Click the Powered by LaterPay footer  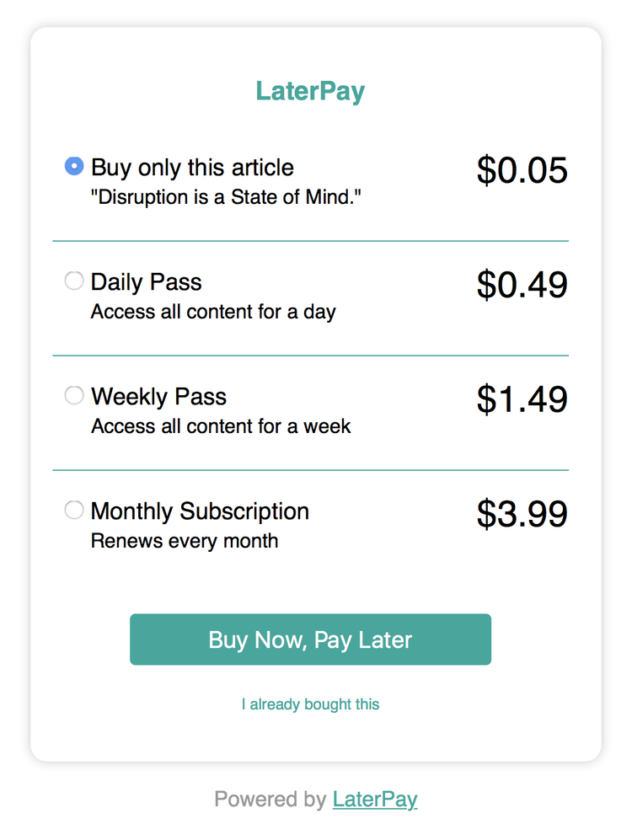click(316, 799)
